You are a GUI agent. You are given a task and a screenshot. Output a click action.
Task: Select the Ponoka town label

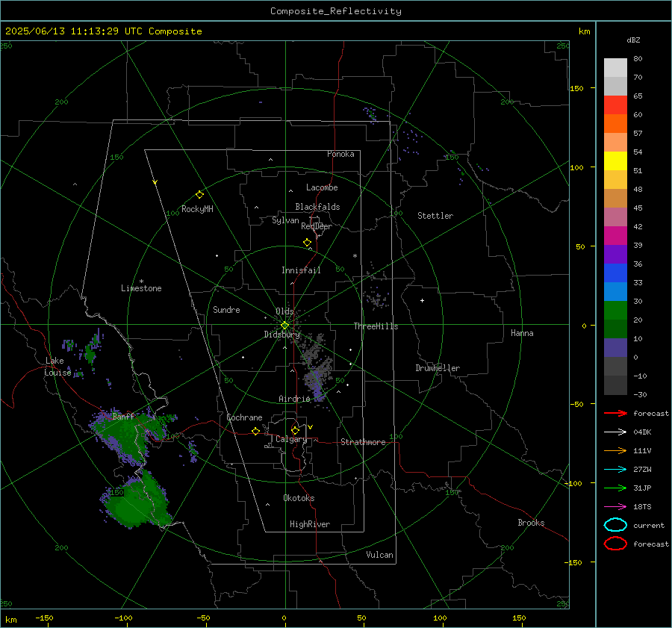pos(340,154)
